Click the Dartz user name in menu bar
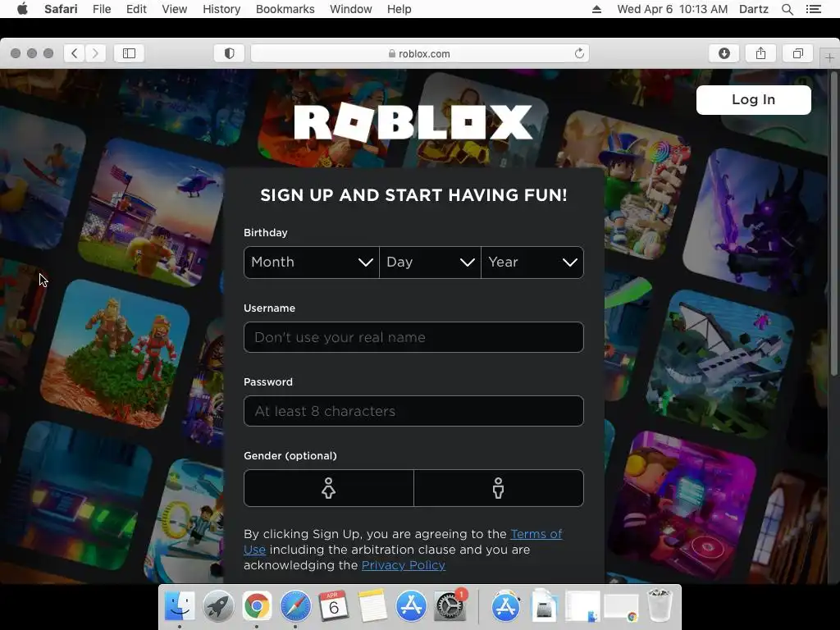 [753, 9]
